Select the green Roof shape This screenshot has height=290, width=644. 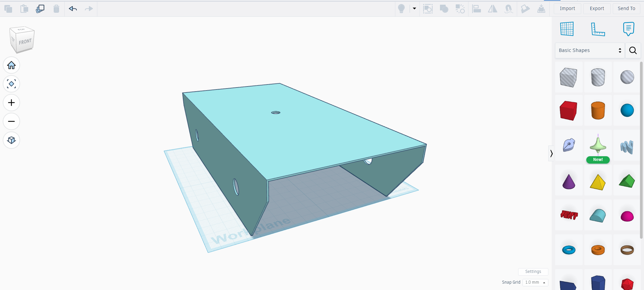click(x=627, y=181)
